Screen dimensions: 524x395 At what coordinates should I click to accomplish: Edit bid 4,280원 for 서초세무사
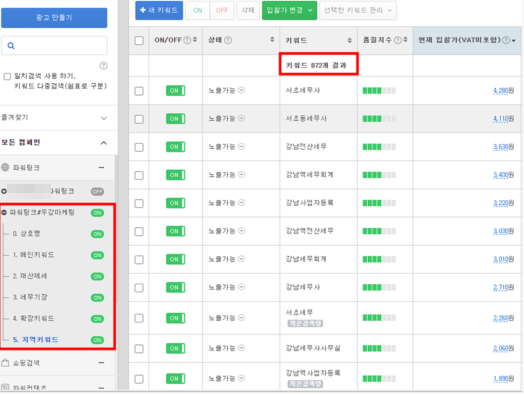(x=504, y=91)
